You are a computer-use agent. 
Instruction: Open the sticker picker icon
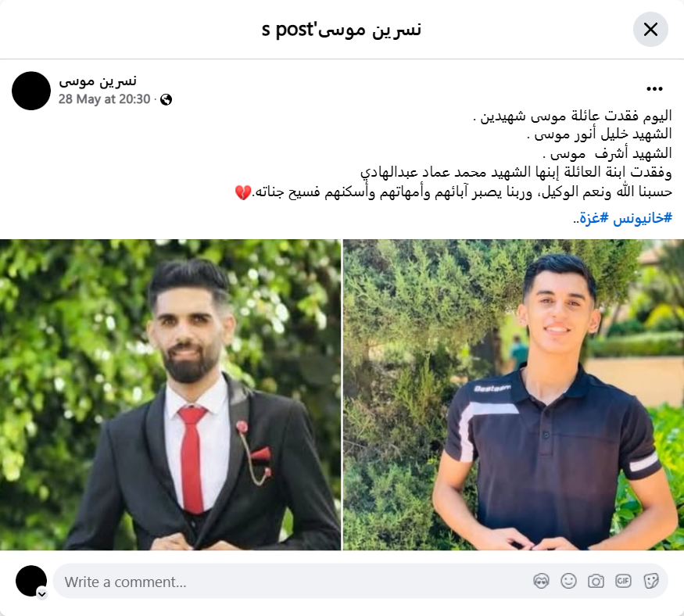pyautogui.click(x=651, y=581)
